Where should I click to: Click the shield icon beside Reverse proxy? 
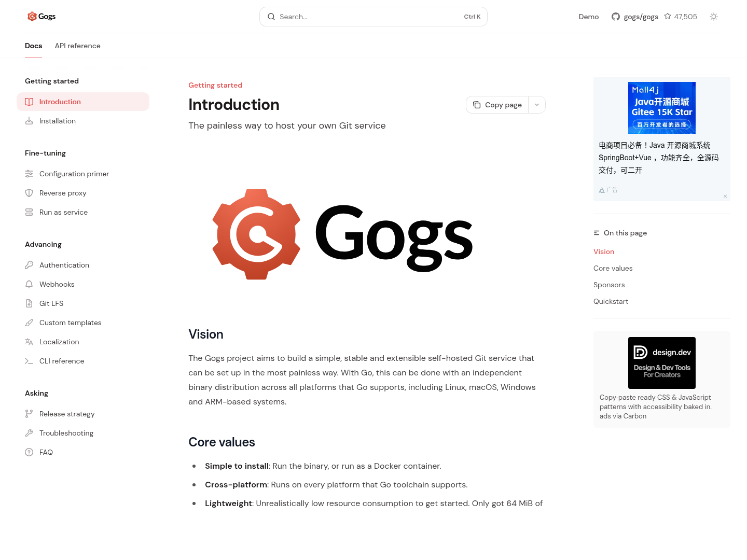pyautogui.click(x=29, y=193)
